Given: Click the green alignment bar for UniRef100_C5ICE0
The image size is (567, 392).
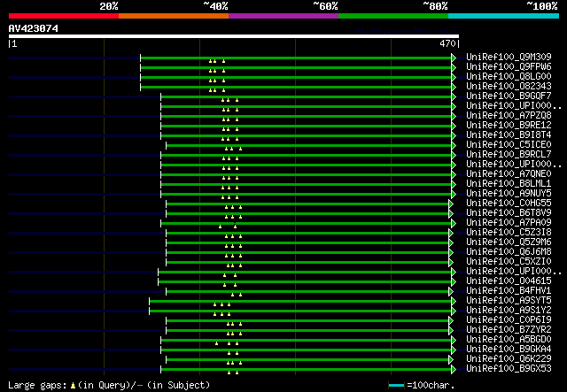Looking at the screenshot, I should [x=309, y=146].
